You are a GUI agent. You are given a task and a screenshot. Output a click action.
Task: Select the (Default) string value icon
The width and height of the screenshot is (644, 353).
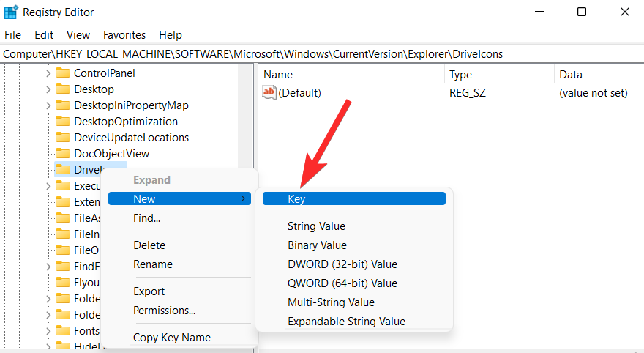tap(269, 92)
